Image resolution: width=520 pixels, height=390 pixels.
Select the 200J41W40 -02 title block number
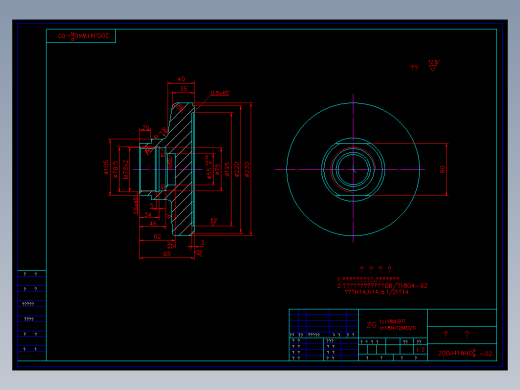click(x=465, y=353)
